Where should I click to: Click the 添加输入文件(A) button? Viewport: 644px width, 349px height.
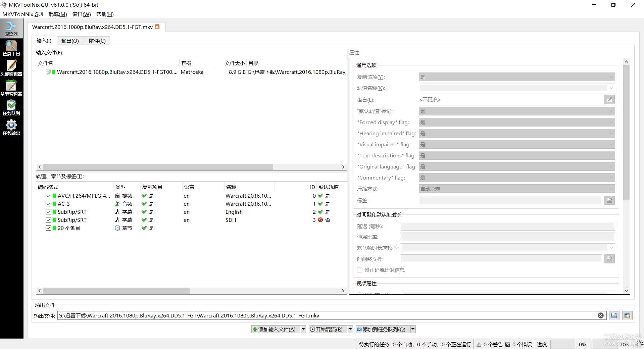point(275,329)
